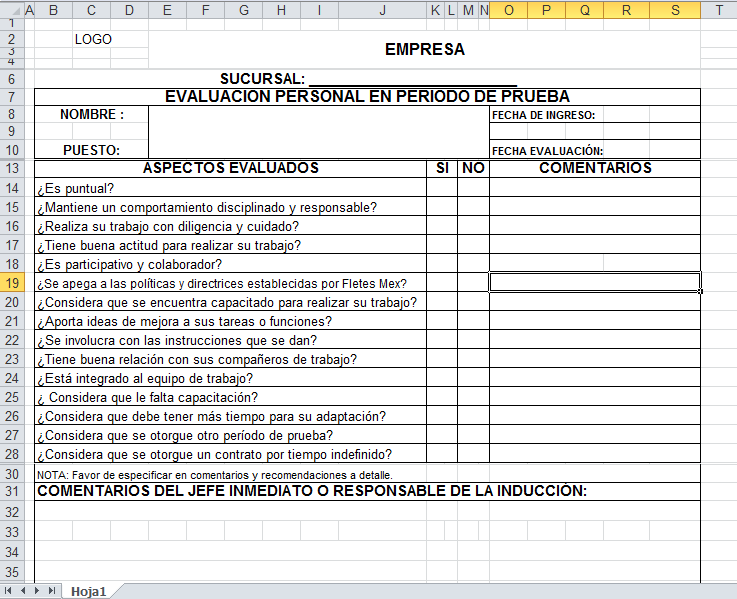The width and height of the screenshot is (737, 599).
Task: Click next sheet navigation arrow
Action: pos(37,591)
